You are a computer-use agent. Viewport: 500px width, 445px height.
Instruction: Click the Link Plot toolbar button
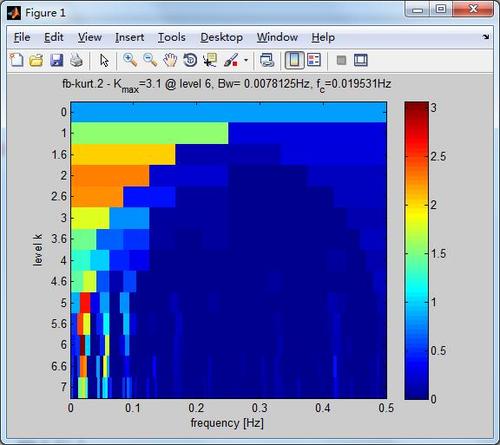pos(267,60)
